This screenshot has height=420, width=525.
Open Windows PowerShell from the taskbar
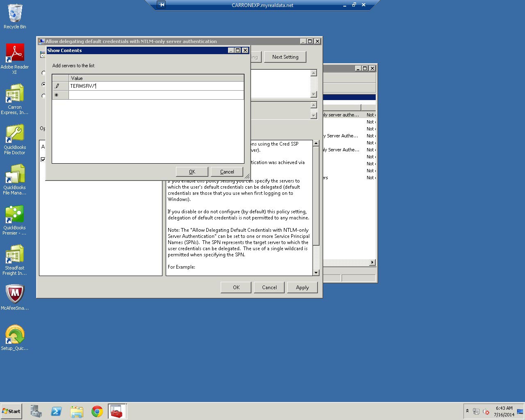[56, 411]
